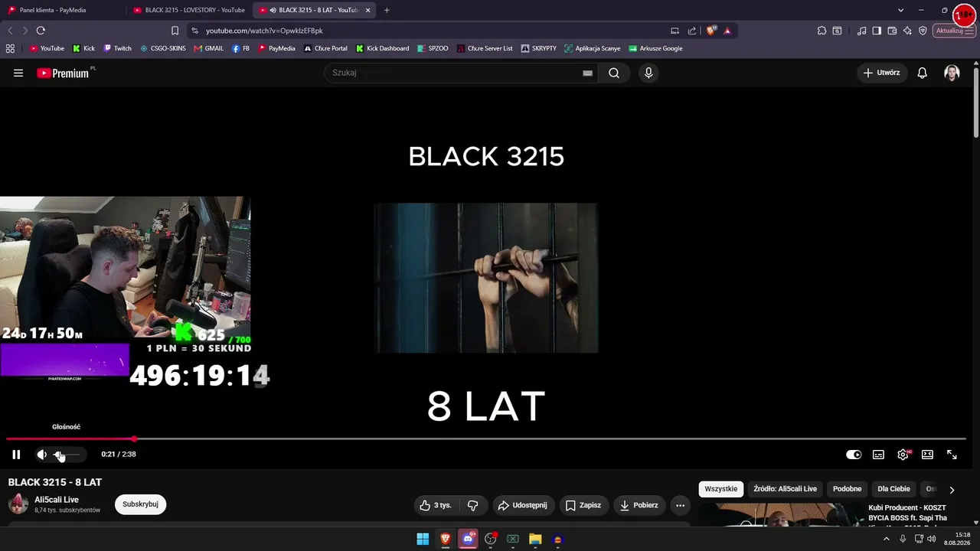Open the CSGO-SKINS bookmark
Viewport: 980px width, 551px height.
(x=162, y=48)
